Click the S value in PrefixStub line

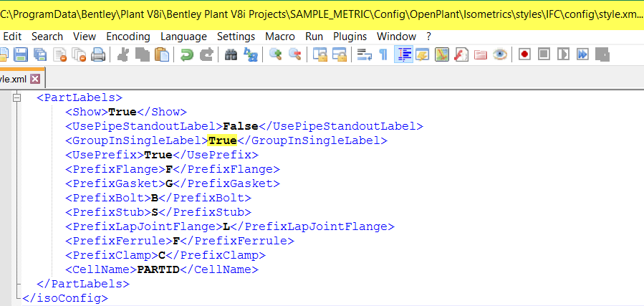(155, 212)
